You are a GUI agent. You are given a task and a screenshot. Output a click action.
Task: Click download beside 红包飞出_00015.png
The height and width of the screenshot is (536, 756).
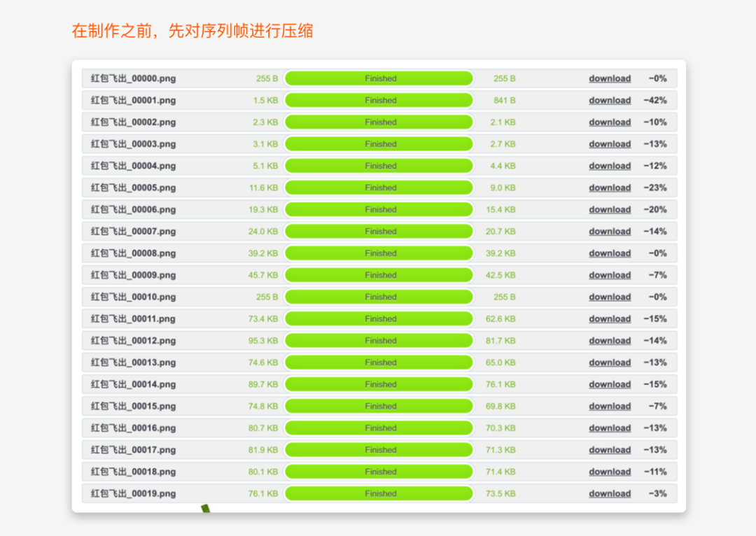610,406
